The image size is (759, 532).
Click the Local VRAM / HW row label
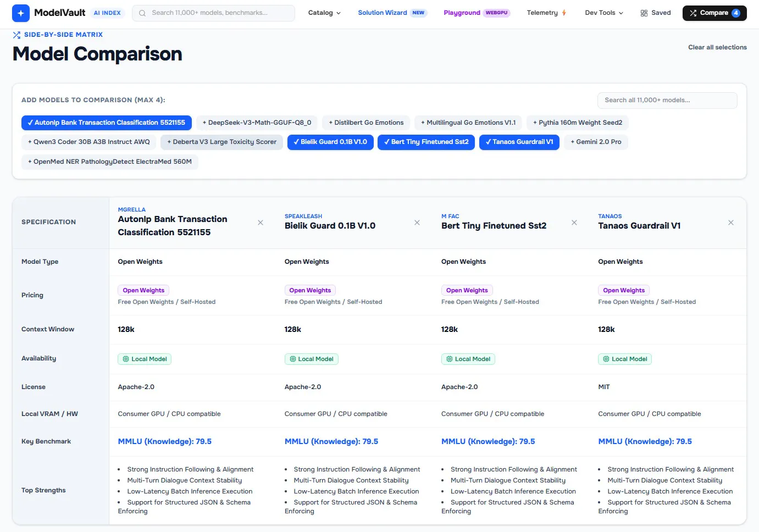coord(49,414)
